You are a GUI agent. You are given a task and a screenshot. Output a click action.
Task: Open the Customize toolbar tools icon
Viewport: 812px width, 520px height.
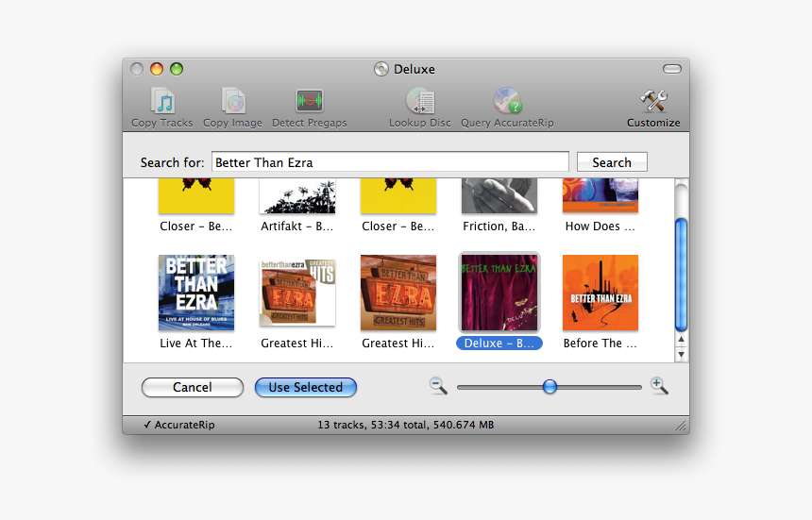(653, 100)
